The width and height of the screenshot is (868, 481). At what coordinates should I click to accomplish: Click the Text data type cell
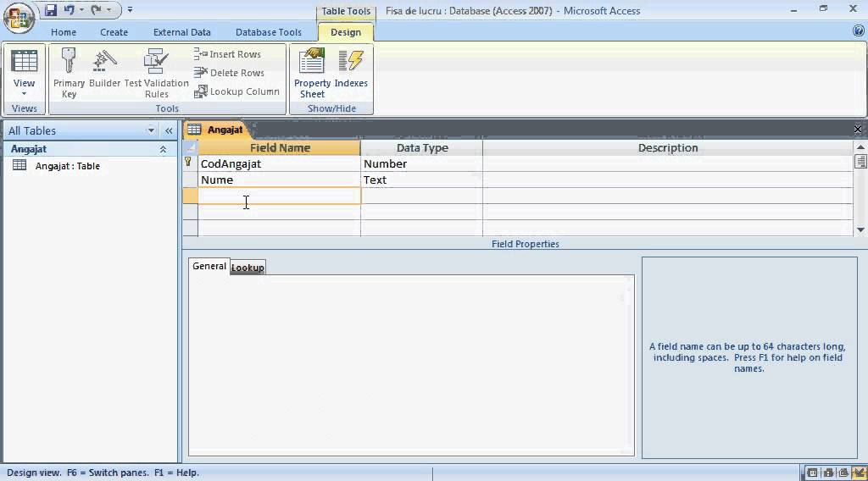coord(421,180)
